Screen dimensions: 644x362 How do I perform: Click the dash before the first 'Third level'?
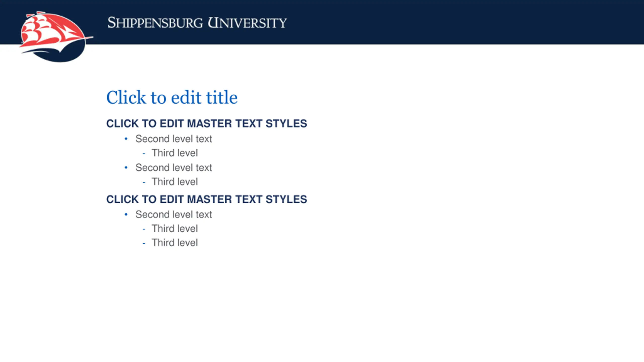point(144,153)
